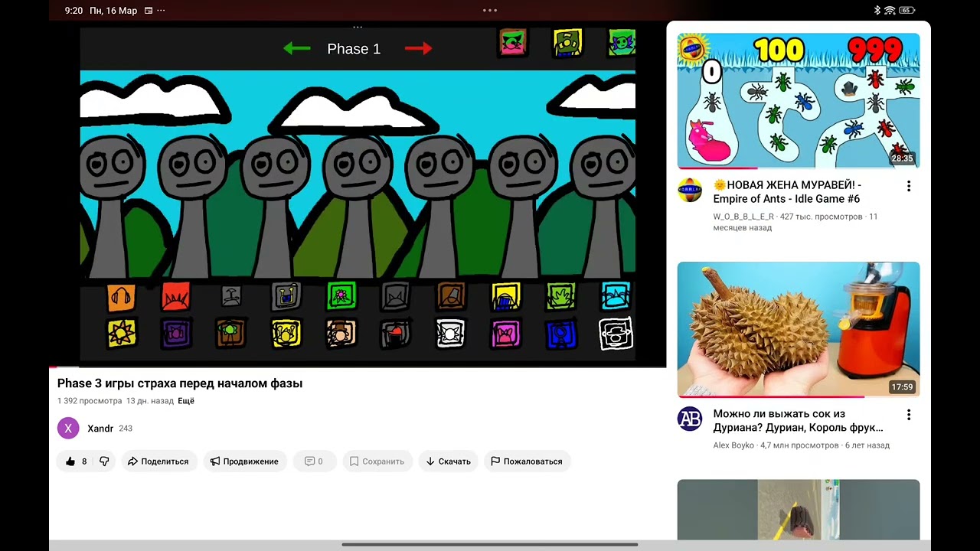Click the '1 392 просмотра' view count
This screenshot has height=551, width=980.
click(x=90, y=401)
